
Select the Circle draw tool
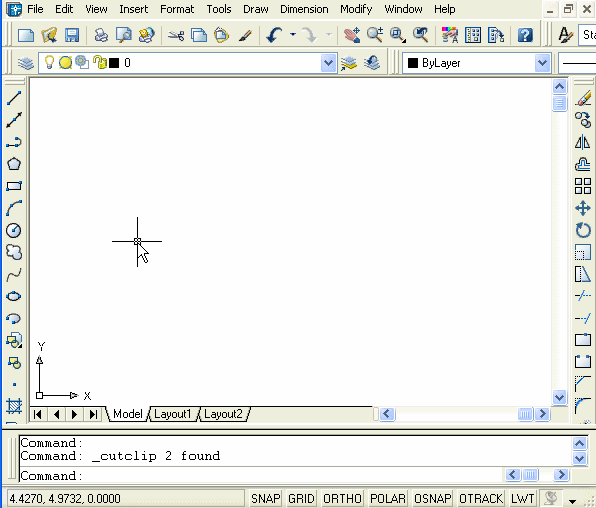point(14,230)
